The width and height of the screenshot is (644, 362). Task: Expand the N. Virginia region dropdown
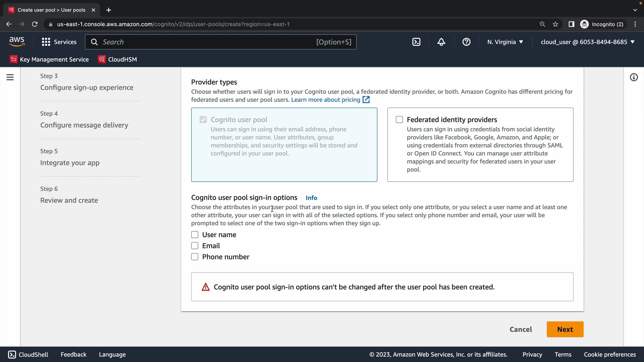(505, 42)
